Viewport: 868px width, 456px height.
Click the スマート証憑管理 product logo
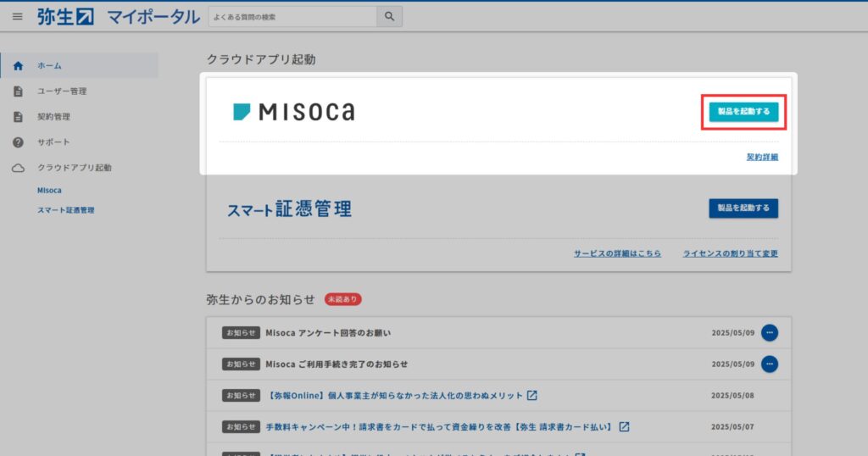(x=289, y=209)
